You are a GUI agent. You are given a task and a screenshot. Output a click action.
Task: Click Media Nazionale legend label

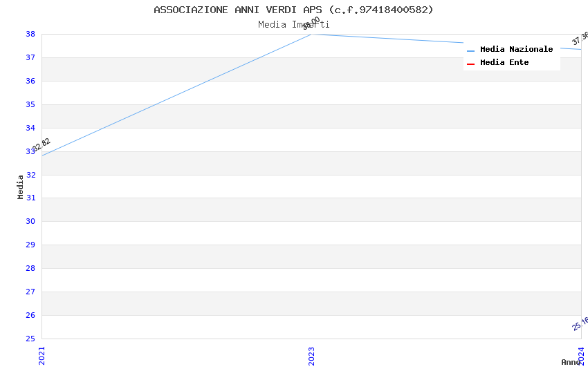516,49
